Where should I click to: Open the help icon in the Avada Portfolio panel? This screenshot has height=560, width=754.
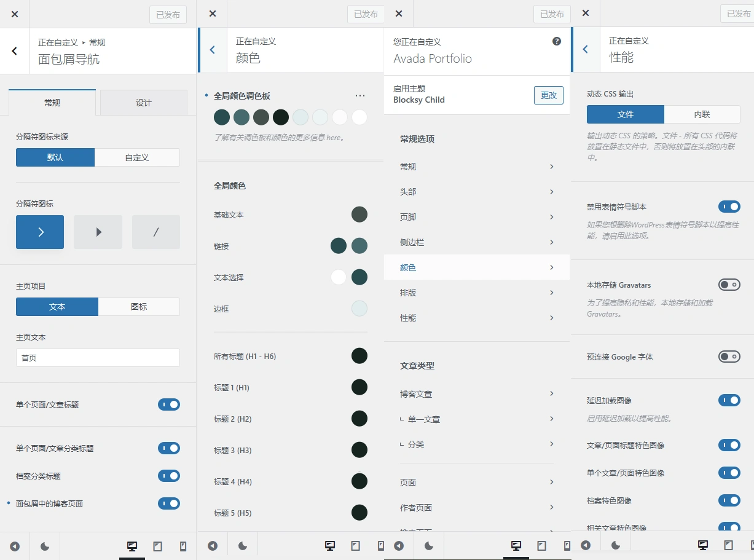(x=556, y=41)
